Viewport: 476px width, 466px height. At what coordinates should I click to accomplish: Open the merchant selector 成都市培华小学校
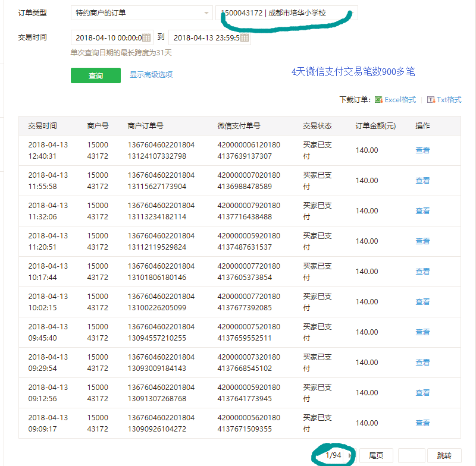click(287, 12)
